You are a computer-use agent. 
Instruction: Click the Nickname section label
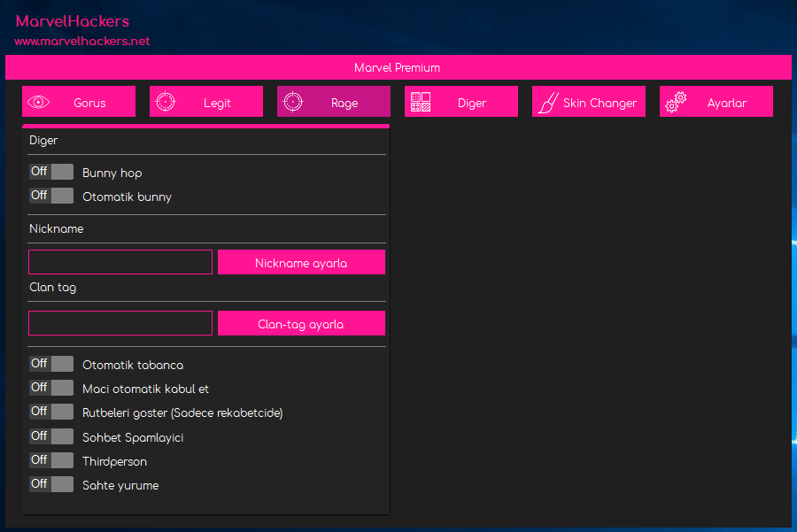click(x=57, y=228)
